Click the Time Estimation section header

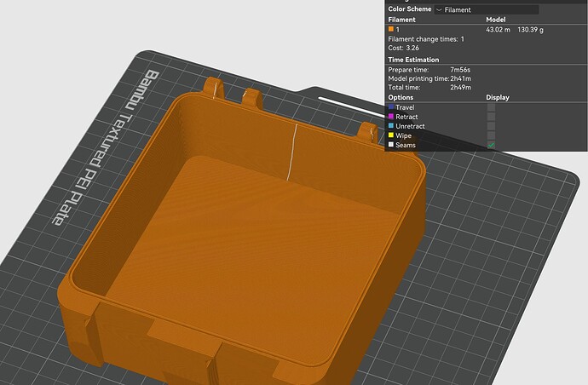[x=413, y=60]
